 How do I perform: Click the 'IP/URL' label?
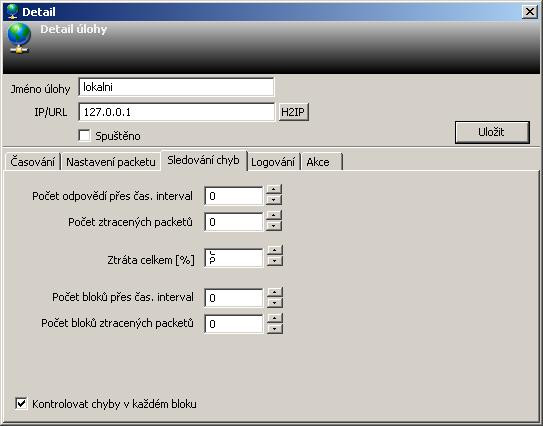coord(51,112)
